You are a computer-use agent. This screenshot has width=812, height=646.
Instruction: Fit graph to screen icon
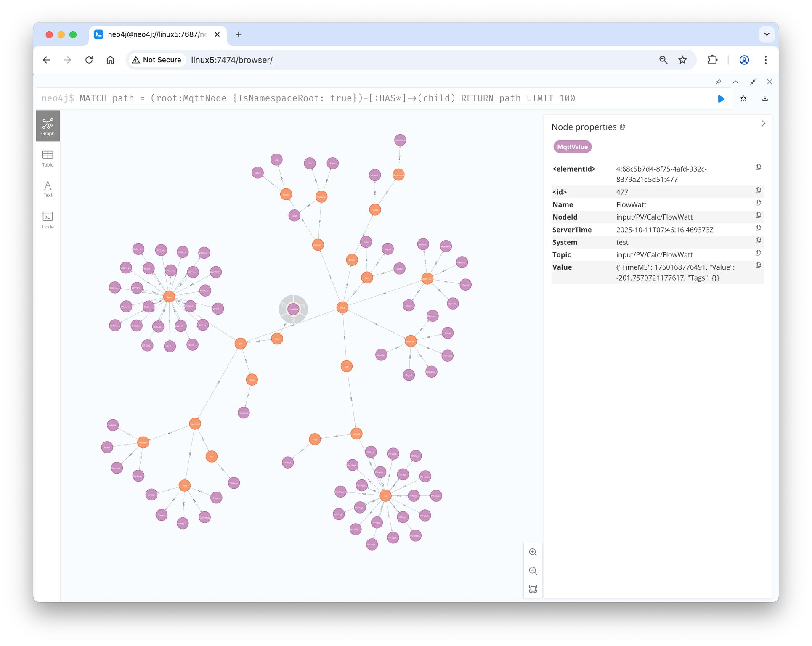pyautogui.click(x=533, y=589)
